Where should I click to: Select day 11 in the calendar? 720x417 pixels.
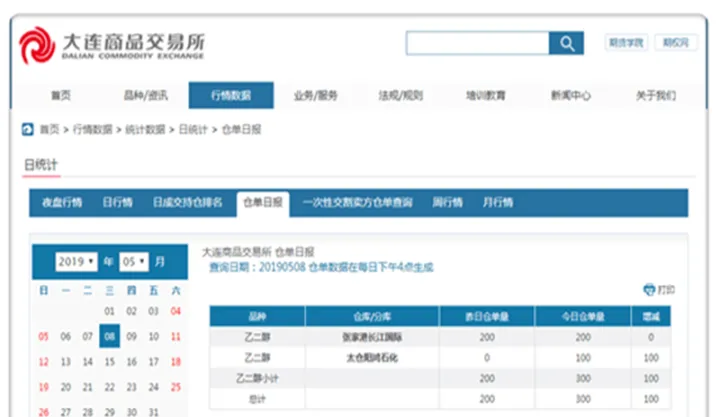[x=176, y=337]
